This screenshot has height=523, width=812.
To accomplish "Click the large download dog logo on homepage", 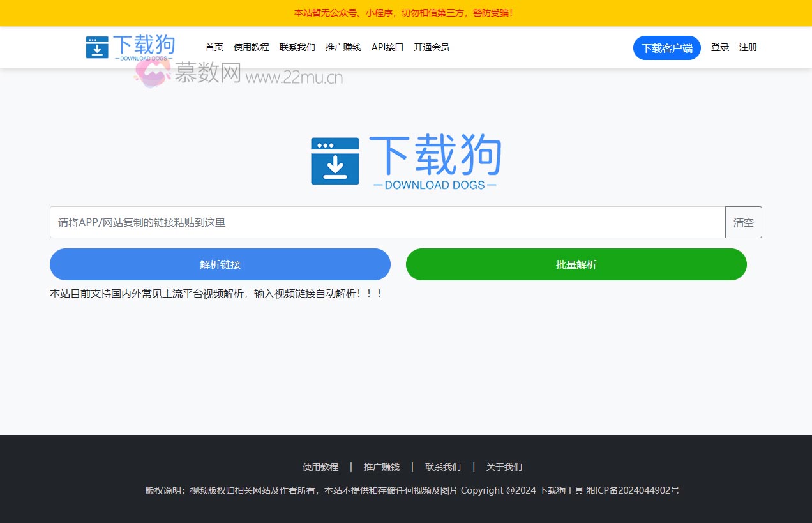I will (405, 160).
